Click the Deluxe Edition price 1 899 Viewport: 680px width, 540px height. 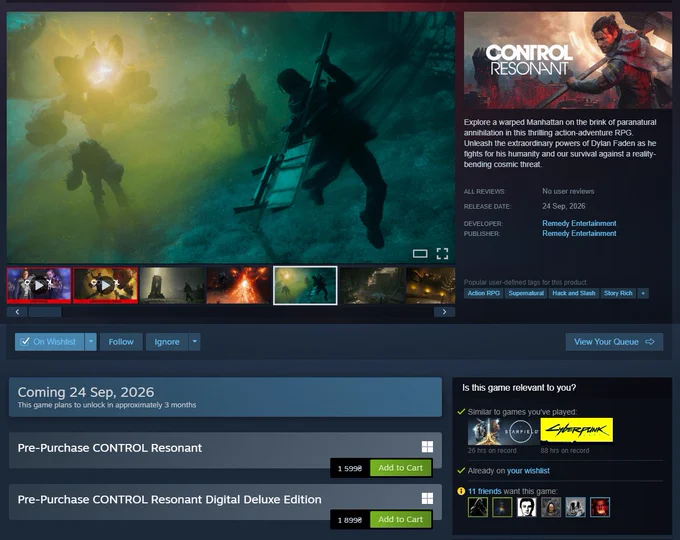pyautogui.click(x=350, y=520)
